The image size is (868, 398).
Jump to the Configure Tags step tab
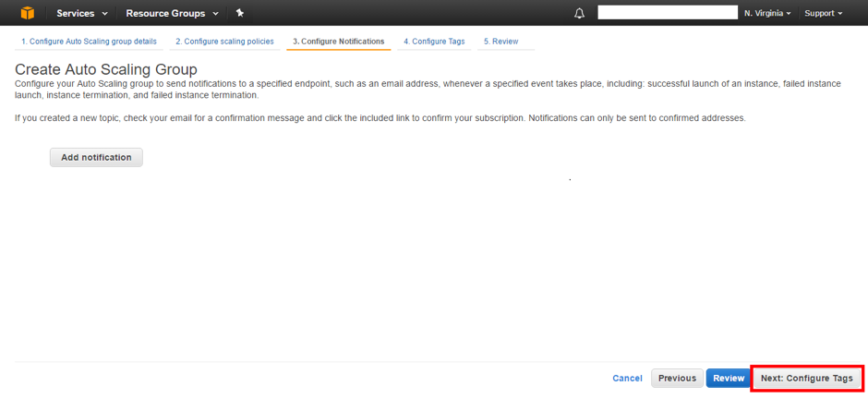(x=434, y=42)
